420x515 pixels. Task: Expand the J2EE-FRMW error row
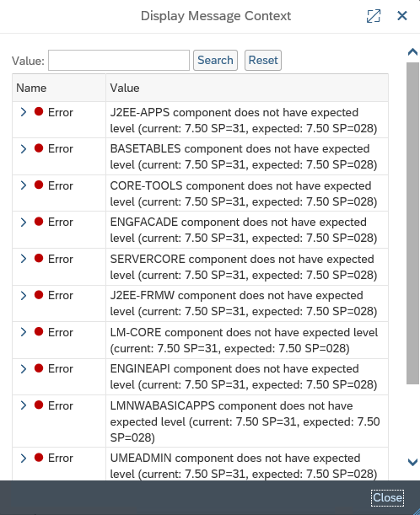coord(24,295)
